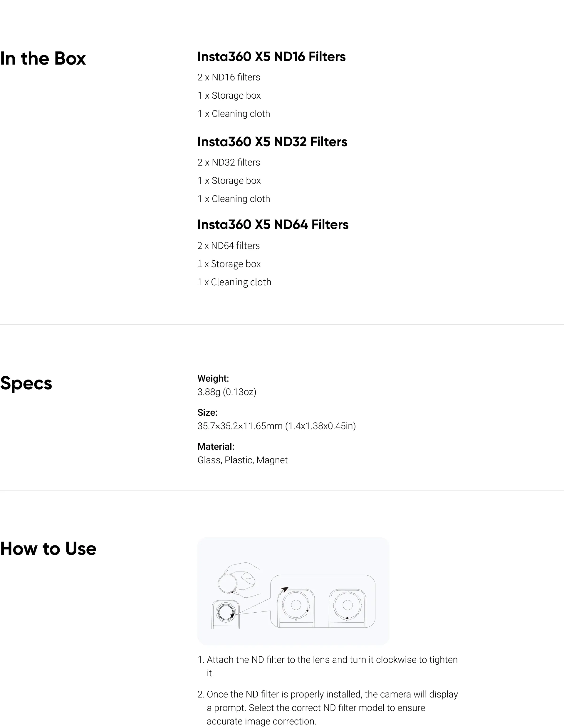The width and height of the screenshot is (564, 728).
Task: Click the Insta360 X5 ND16 Filters heading
Action: (271, 57)
